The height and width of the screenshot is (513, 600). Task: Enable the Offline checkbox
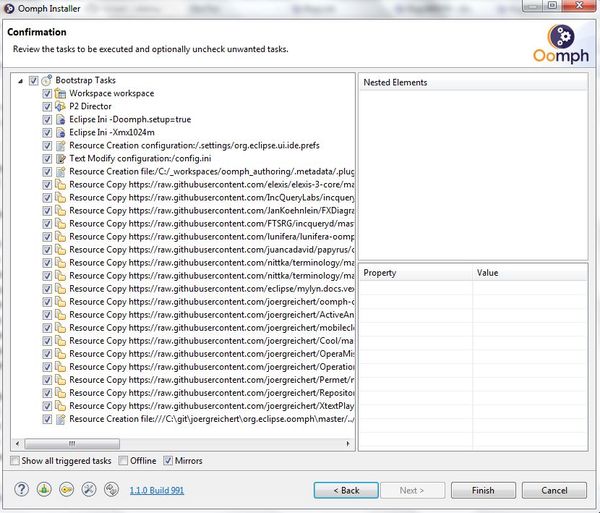coord(123,461)
